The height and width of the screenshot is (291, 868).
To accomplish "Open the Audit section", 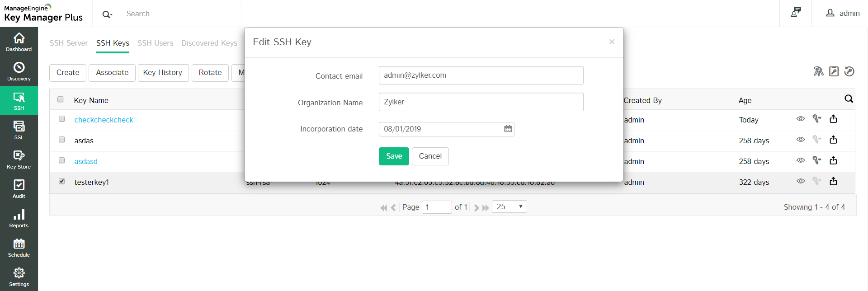I will (19, 189).
